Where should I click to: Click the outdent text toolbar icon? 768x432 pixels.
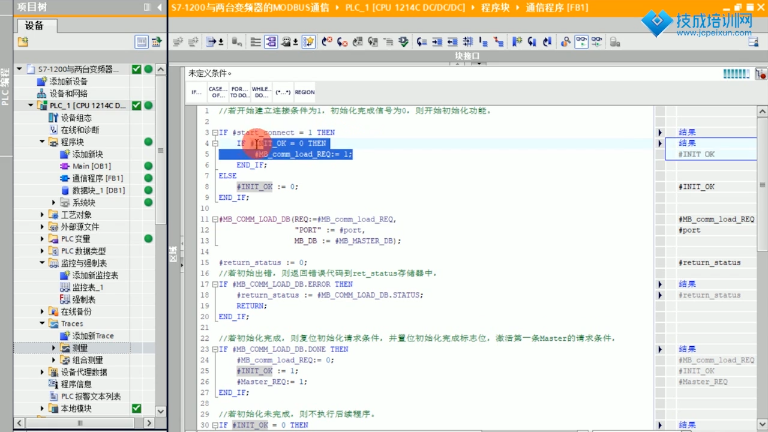452,42
